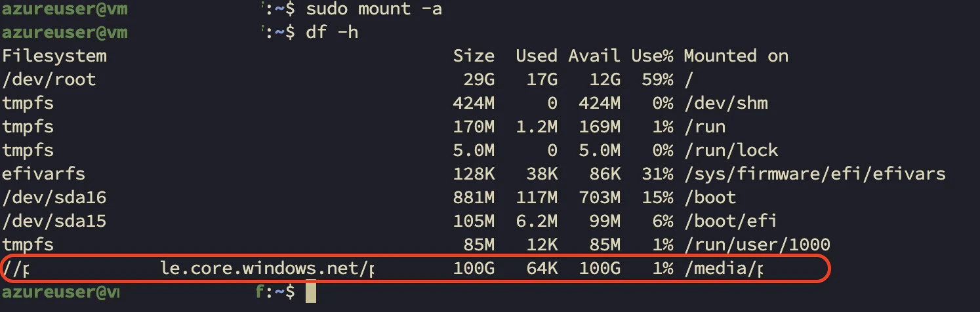
Task: Click the 'Use%' column header
Action: [652, 56]
